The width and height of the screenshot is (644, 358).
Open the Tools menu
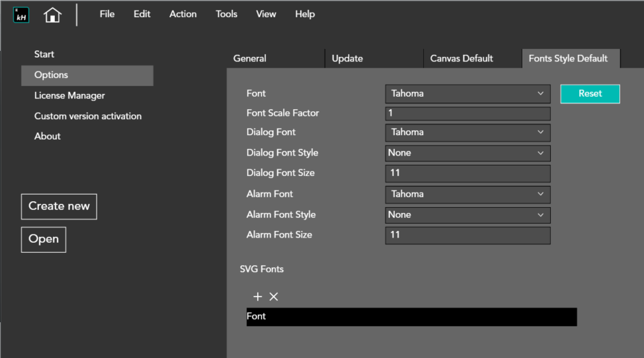226,14
